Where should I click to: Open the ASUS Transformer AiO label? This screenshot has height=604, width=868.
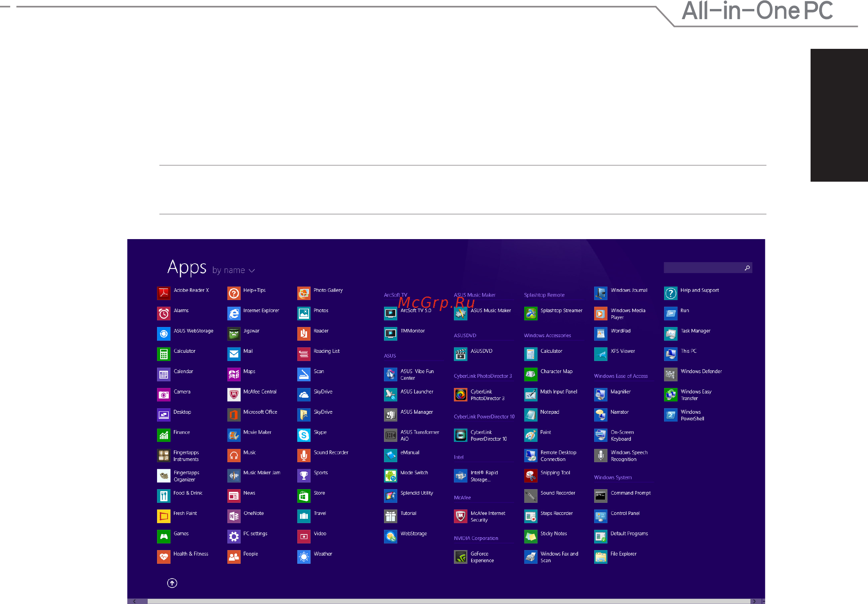pyautogui.click(x=420, y=435)
